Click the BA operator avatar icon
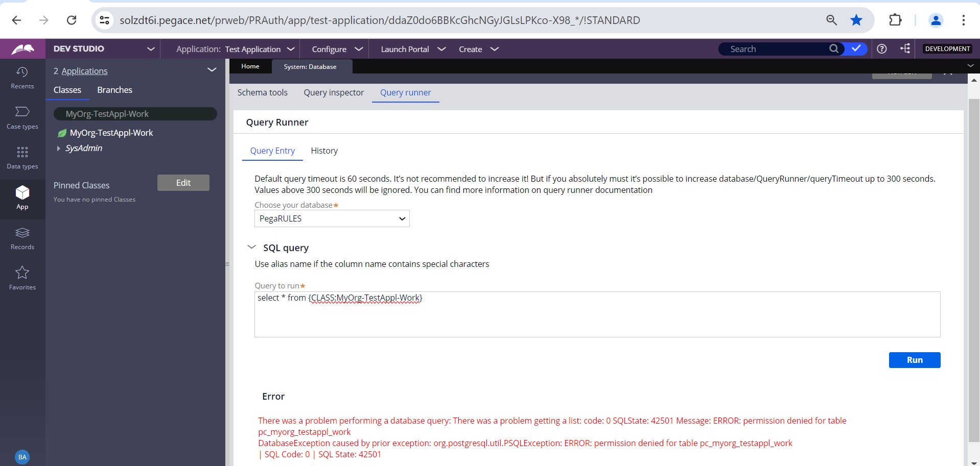980x466 pixels. pos(22,457)
